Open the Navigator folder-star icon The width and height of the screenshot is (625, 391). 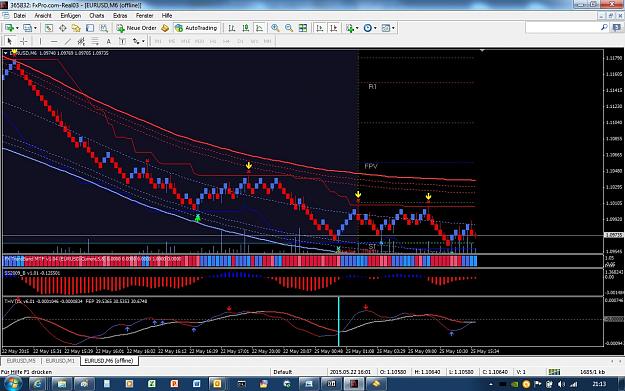(76, 28)
